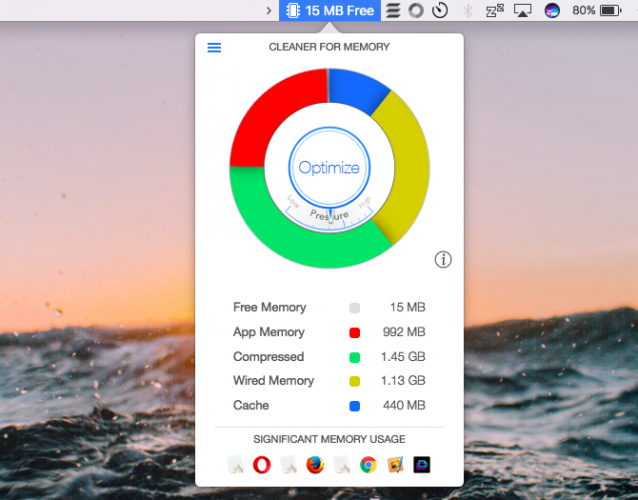The image size is (638, 500).
Task: Click the blue segment of the donut chart
Action: [x=356, y=90]
